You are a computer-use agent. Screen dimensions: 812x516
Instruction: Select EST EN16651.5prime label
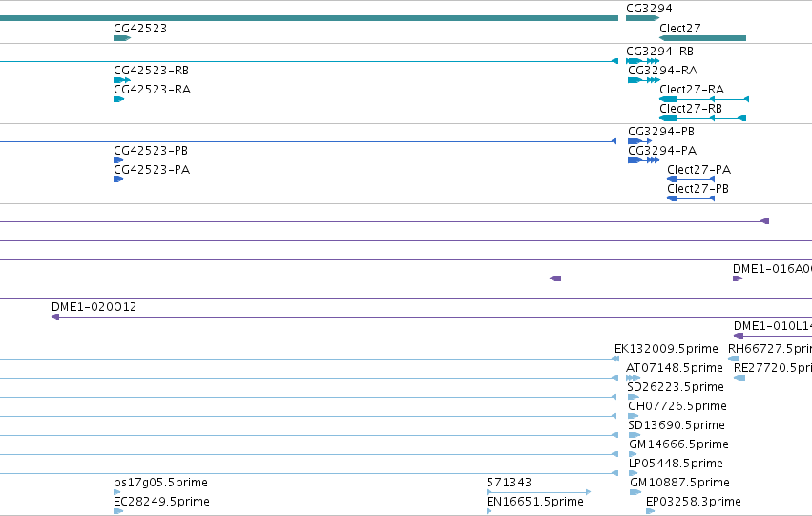(535, 501)
